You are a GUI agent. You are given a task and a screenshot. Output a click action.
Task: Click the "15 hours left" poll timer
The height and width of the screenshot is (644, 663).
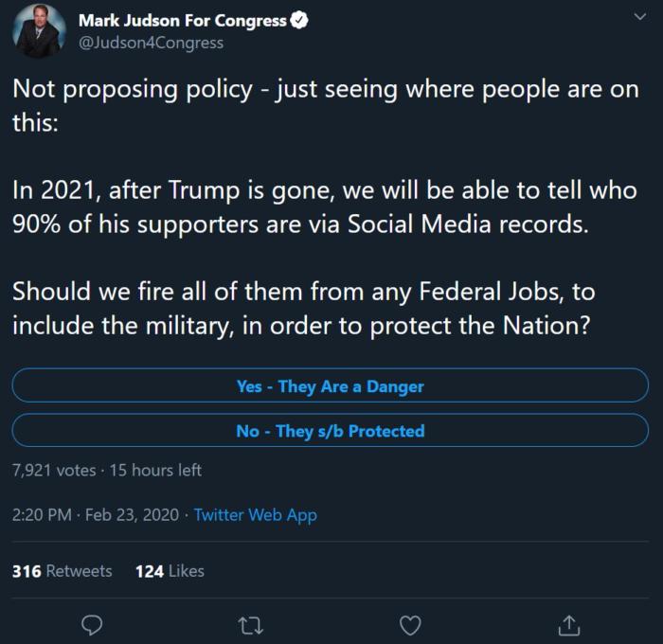[155, 470]
